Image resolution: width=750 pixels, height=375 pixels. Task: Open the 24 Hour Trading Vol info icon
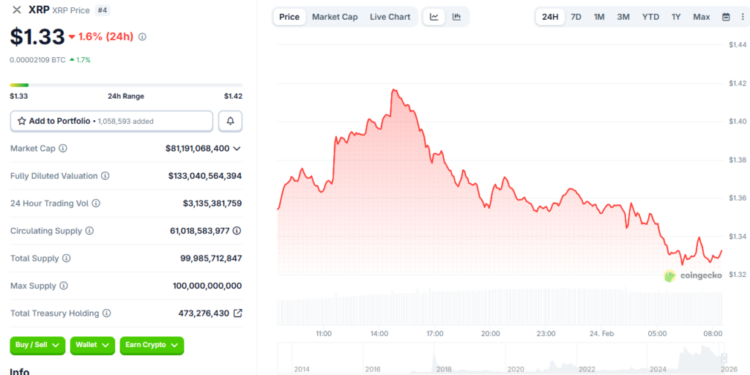96,203
